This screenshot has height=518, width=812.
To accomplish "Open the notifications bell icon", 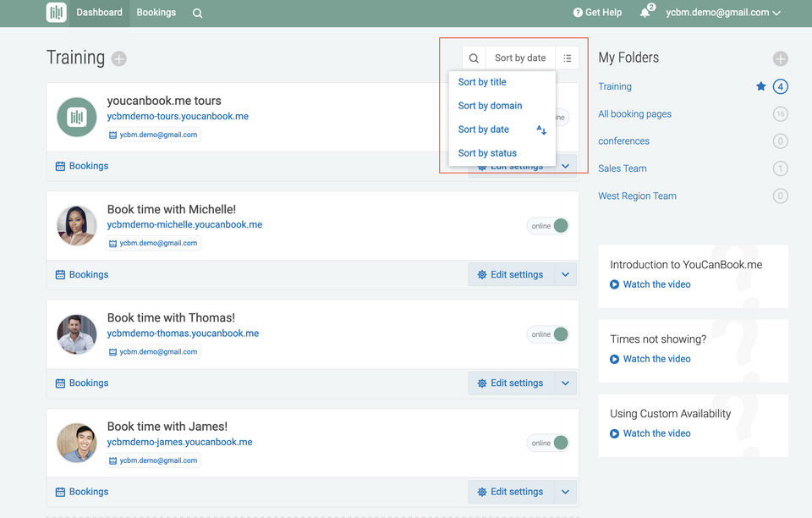I will (645, 13).
